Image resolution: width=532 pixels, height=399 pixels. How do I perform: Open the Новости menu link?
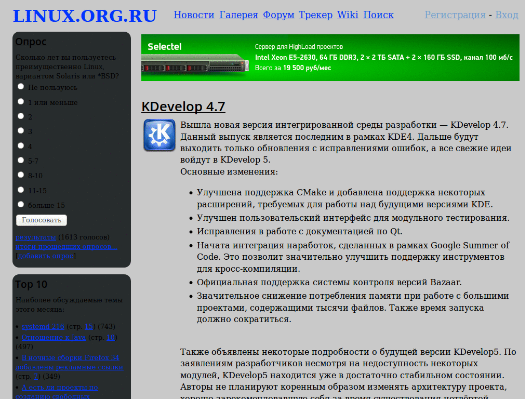coord(194,15)
